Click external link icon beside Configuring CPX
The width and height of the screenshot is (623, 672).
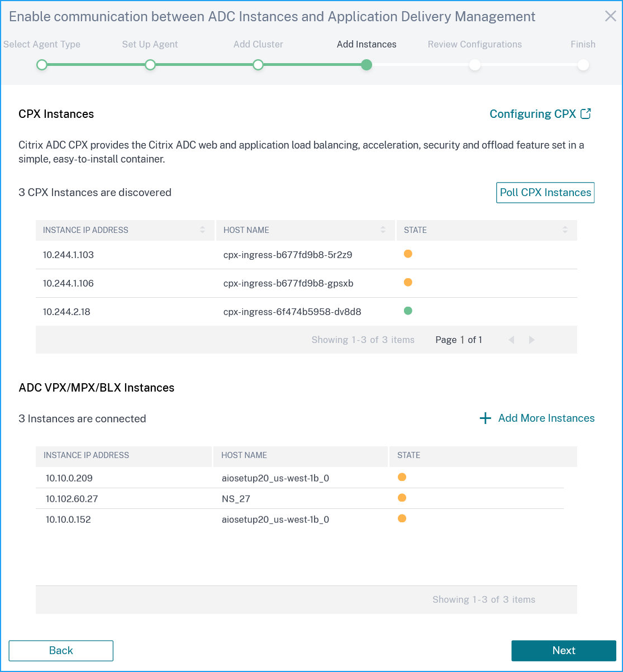586,114
